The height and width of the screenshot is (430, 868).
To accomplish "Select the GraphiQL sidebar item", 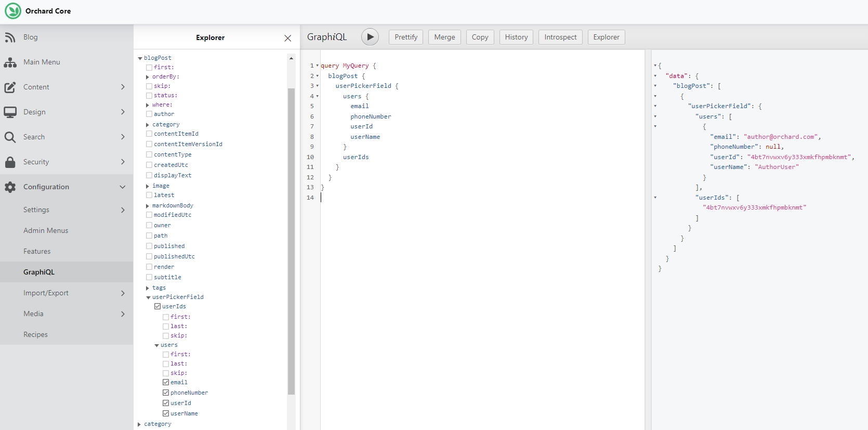I will tap(67, 272).
